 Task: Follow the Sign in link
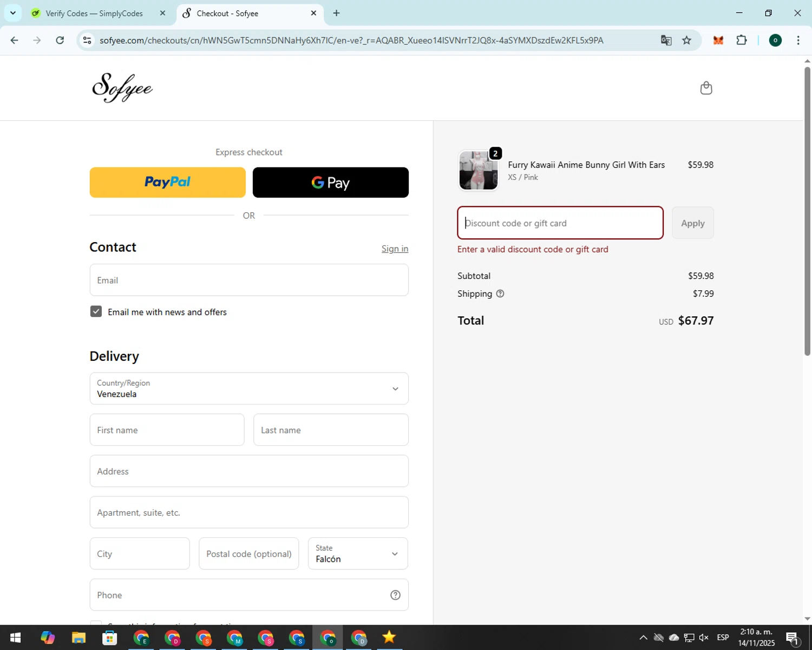coord(395,249)
